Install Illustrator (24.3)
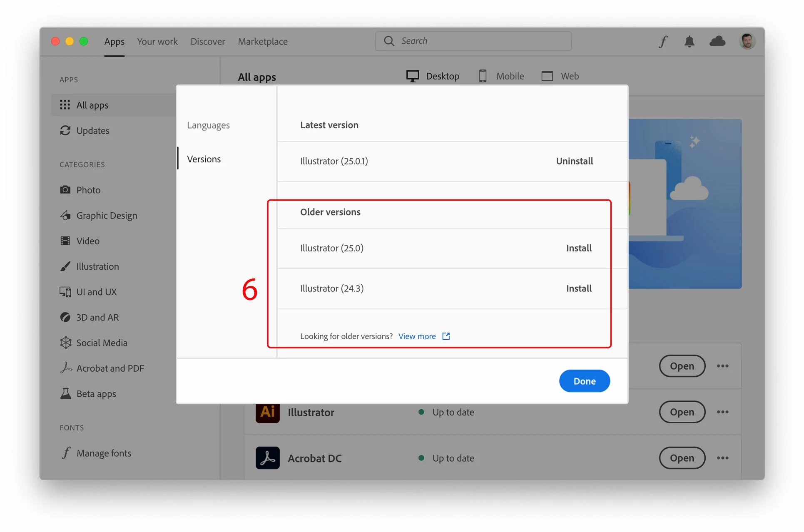Viewport: 804px width, 532px height. click(578, 288)
